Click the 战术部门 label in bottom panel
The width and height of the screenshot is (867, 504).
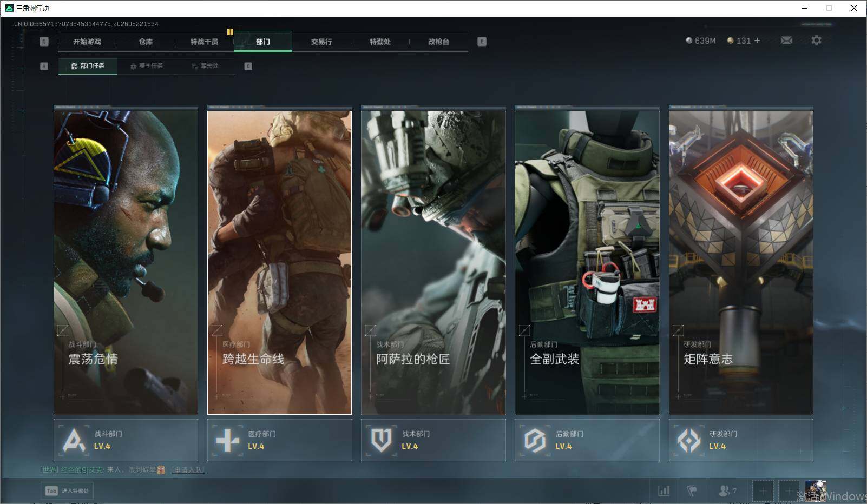pyautogui.click(x=416, y=434)
